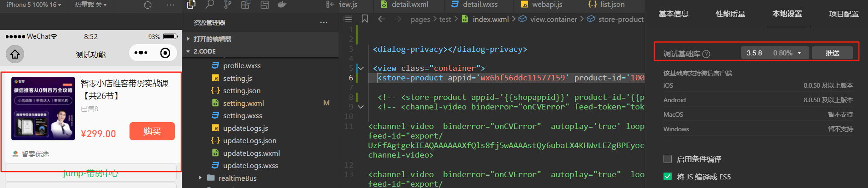Open the Extensions blocks icon

click(x=246, y=5)
